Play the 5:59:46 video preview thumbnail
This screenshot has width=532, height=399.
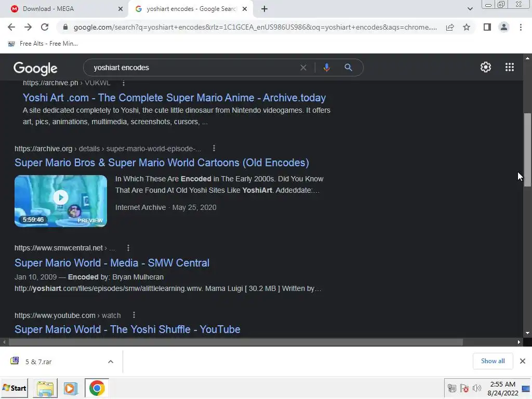[x=61, y=201]
